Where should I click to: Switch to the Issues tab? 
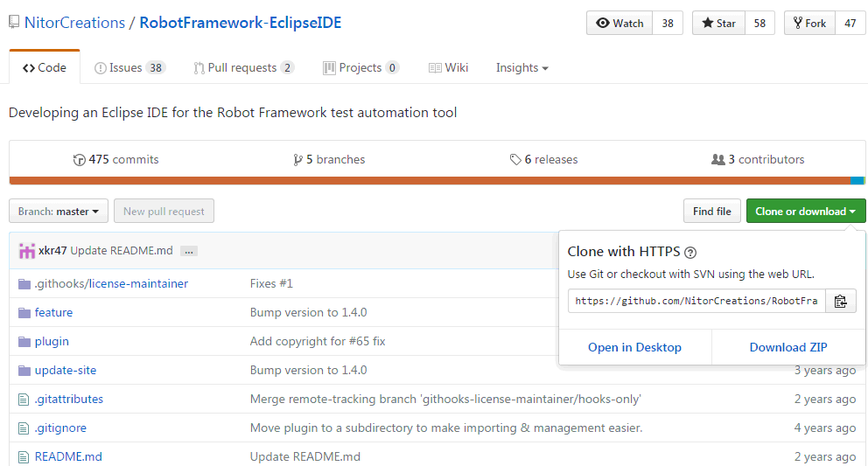click(129, 68)
